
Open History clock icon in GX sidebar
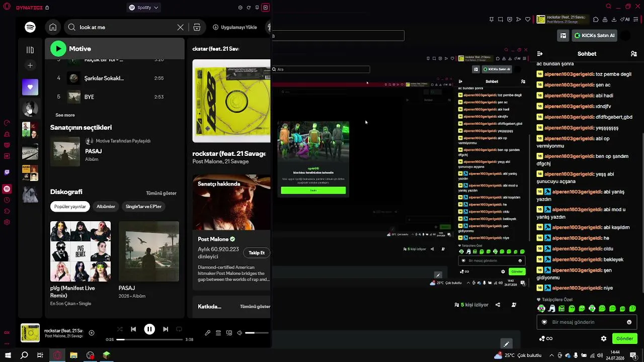tap(7, 200)
